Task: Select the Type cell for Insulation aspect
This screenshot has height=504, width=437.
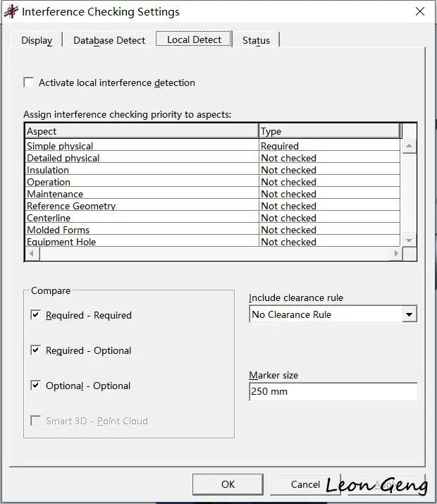Action: 329,170
